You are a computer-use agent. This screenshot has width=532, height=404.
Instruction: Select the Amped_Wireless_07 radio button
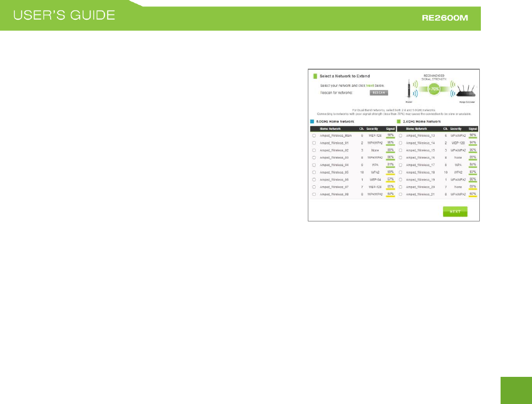pos(314,187)
